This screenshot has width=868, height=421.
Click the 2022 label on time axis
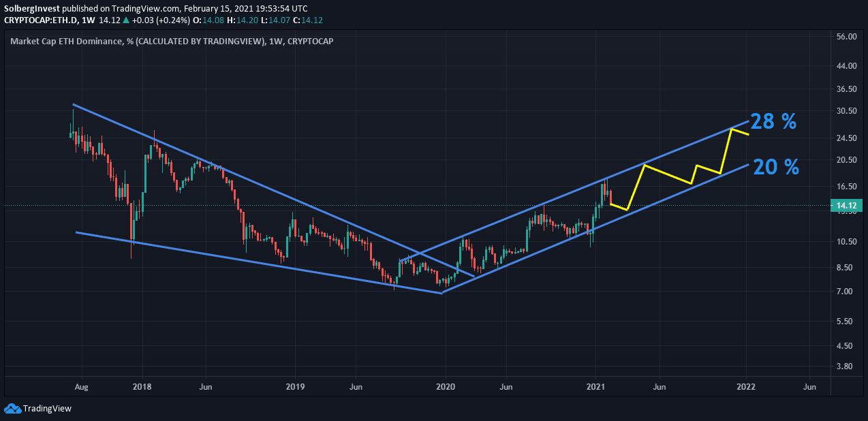pos(747,387)
